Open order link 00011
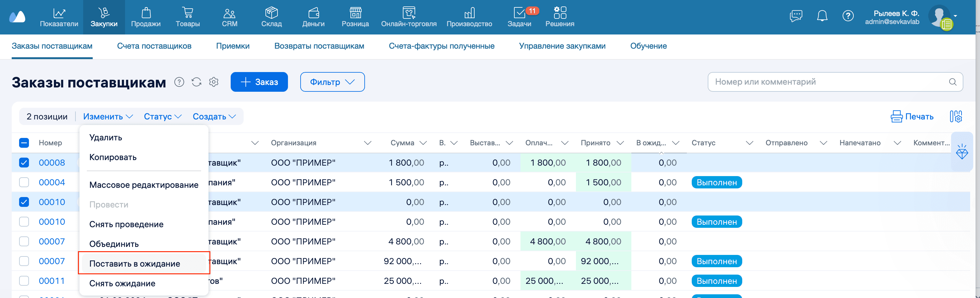The height and width of the screenshot is (298, 980). pos(52,281)
